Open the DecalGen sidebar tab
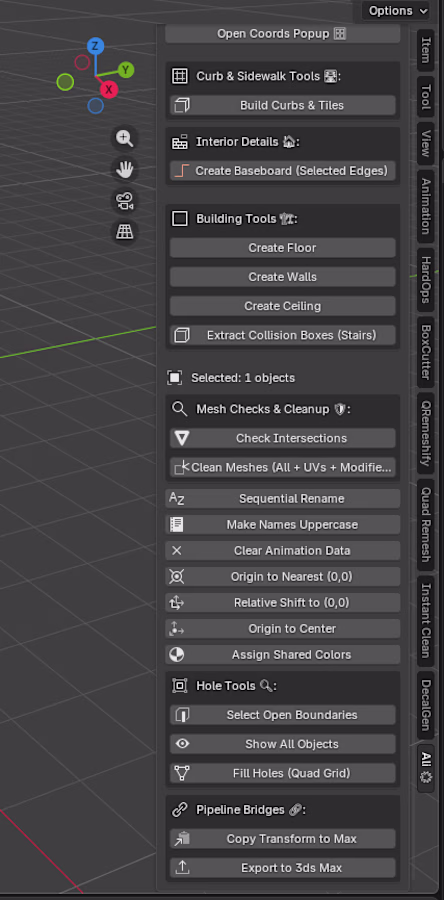 (x=426, y=705)
